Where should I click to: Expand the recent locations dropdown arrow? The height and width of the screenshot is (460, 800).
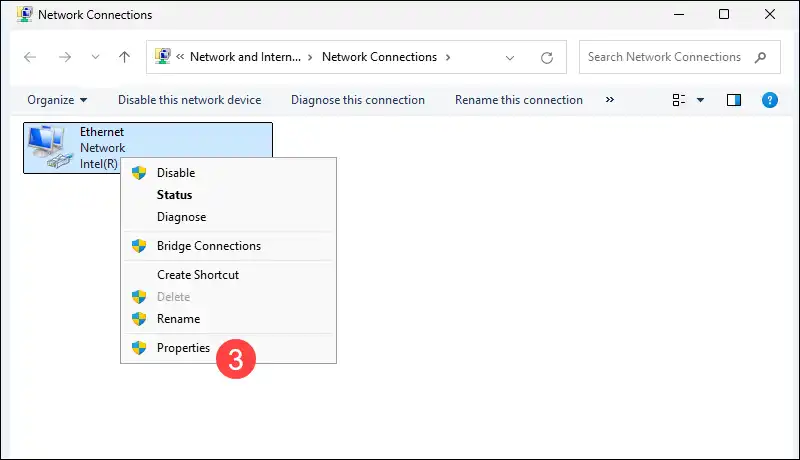coord(95,57)
